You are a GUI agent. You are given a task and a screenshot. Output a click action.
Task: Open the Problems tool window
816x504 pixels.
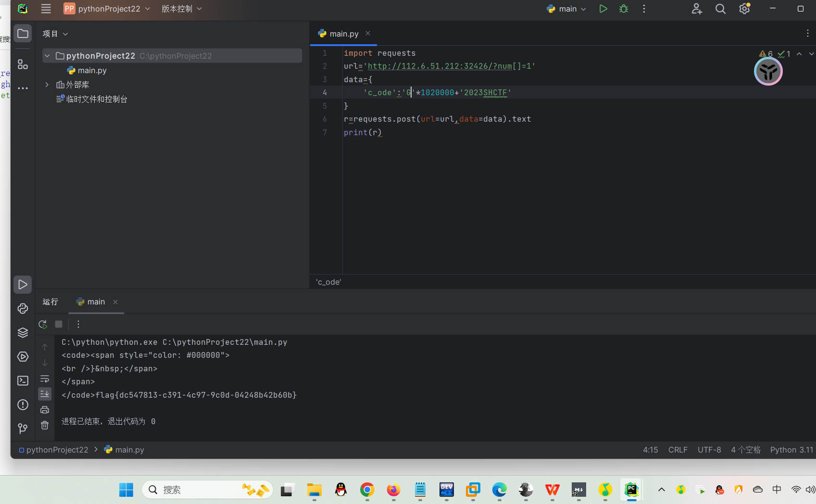pos(23,405)
